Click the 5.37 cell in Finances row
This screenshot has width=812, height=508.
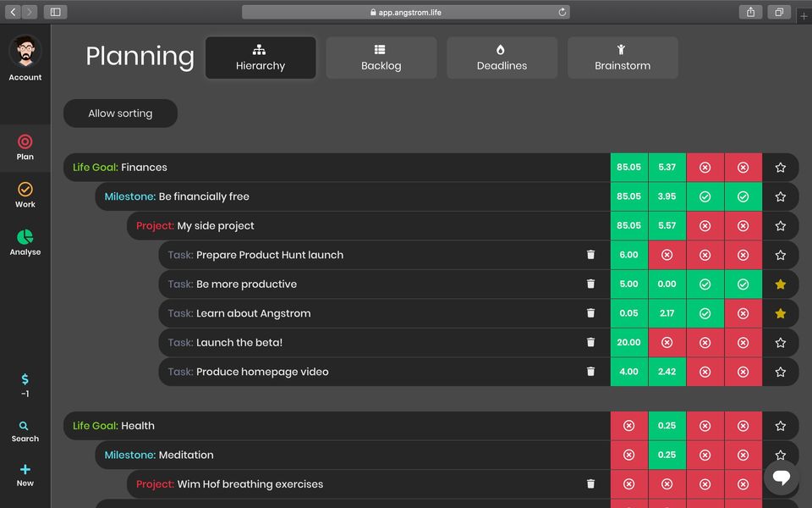tap(667, 168)
